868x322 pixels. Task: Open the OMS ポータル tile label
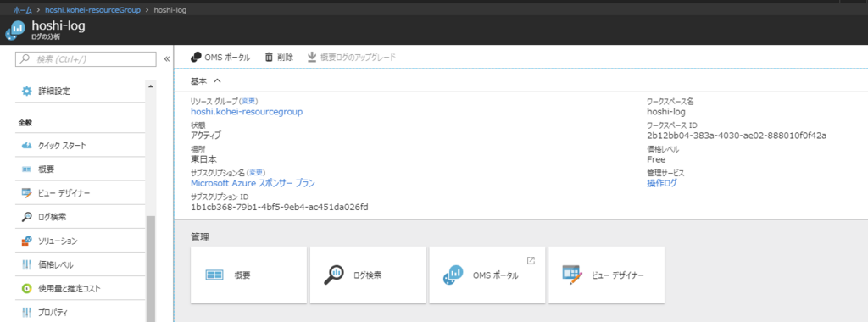[x=495, y=275]
